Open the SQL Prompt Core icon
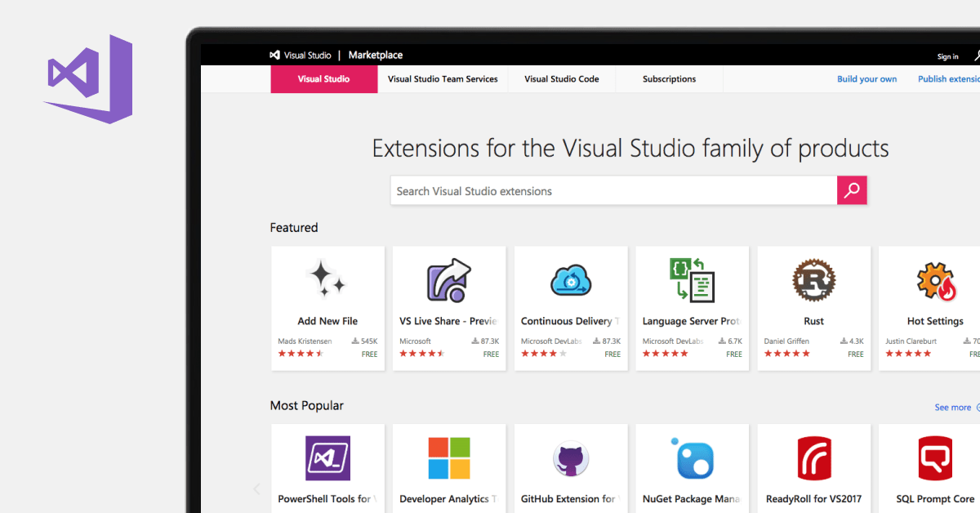Viewport: 980px width, 513px height. pos(935,458)
